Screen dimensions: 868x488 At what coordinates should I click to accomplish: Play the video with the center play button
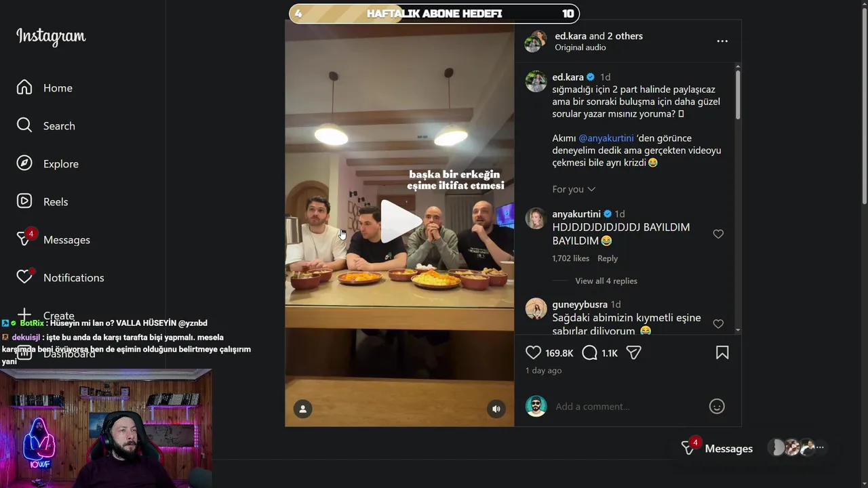click(399, 221)
